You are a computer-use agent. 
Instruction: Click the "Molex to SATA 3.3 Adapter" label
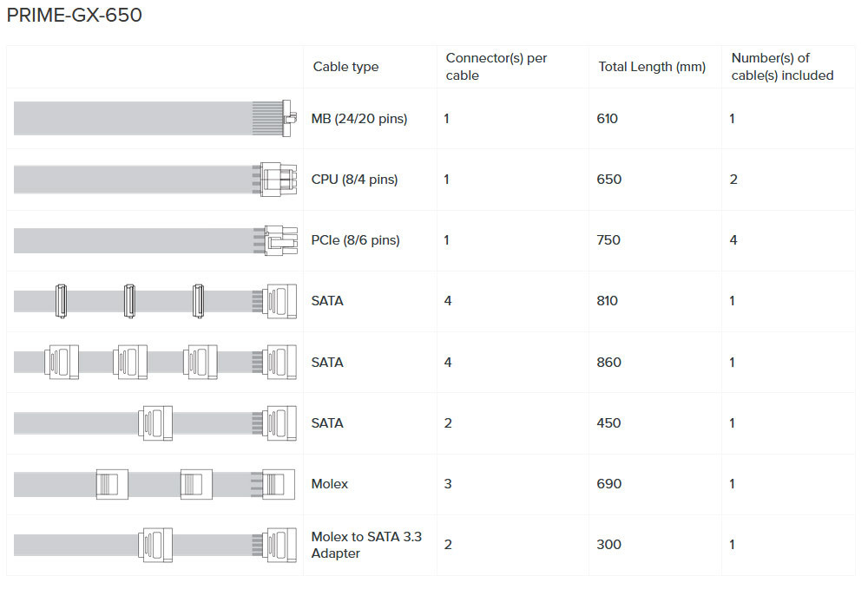click(366, 545)
